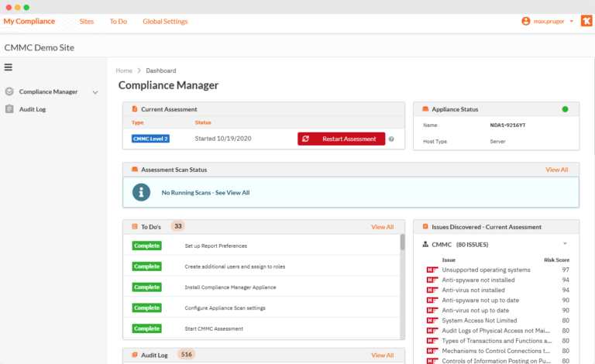
Task: Click the orange Kaseya logo icon
Action: [x=586, y=21]
